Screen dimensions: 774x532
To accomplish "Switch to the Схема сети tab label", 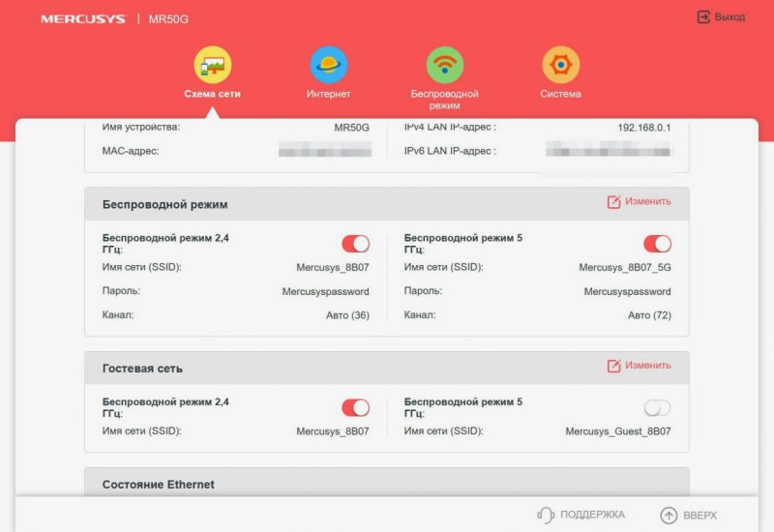I will click(212, 94).
